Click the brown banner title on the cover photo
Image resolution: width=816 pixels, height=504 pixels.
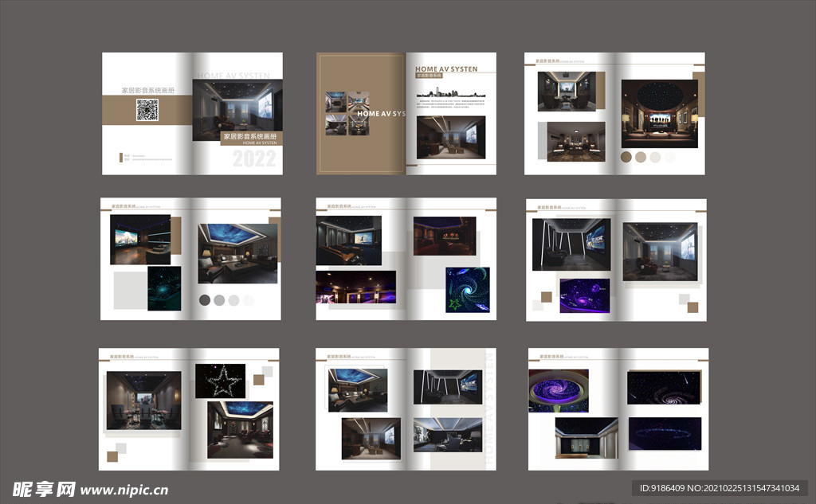point(250,138)
